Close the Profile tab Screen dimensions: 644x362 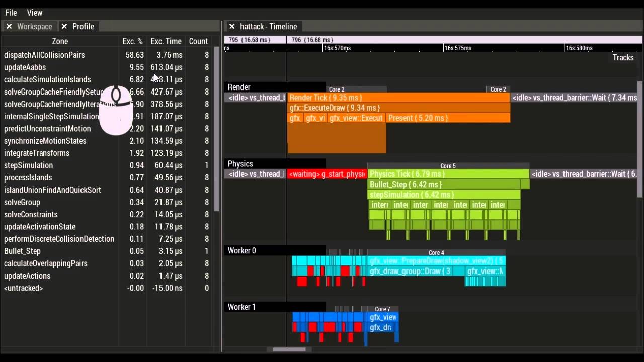[64, 26]
